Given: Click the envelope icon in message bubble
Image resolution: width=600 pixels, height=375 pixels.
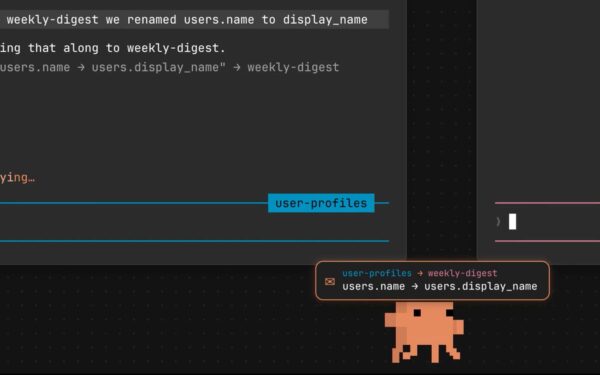Looking at the screenshot, I should 329,282.
